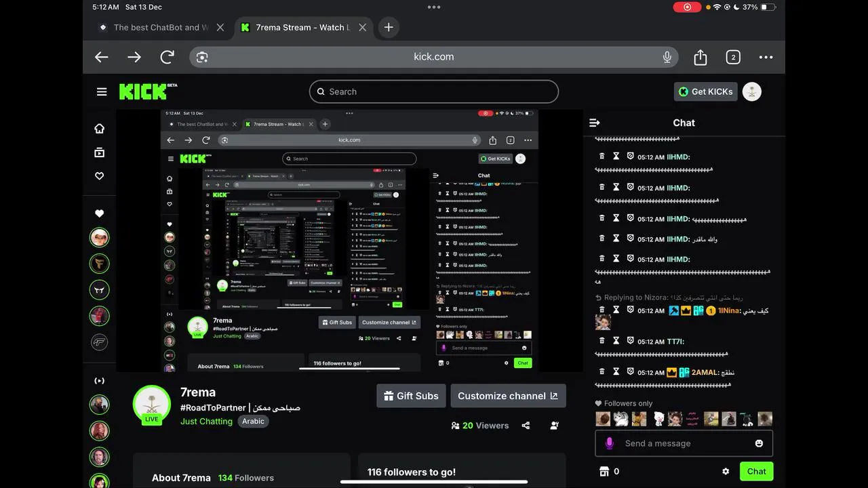Screen dimensions: 868x488
Task: Click the Gift Subs button
Action: [x=411, y=396]
